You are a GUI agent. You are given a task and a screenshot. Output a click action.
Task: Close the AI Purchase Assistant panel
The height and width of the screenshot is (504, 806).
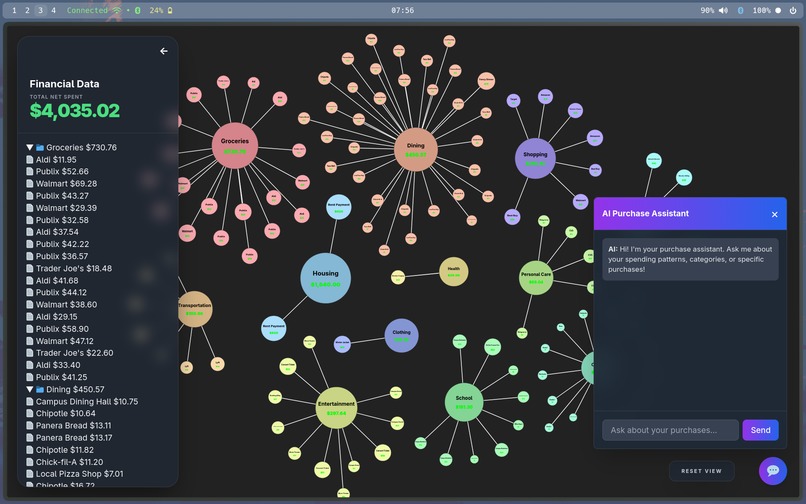pos(775,214)
